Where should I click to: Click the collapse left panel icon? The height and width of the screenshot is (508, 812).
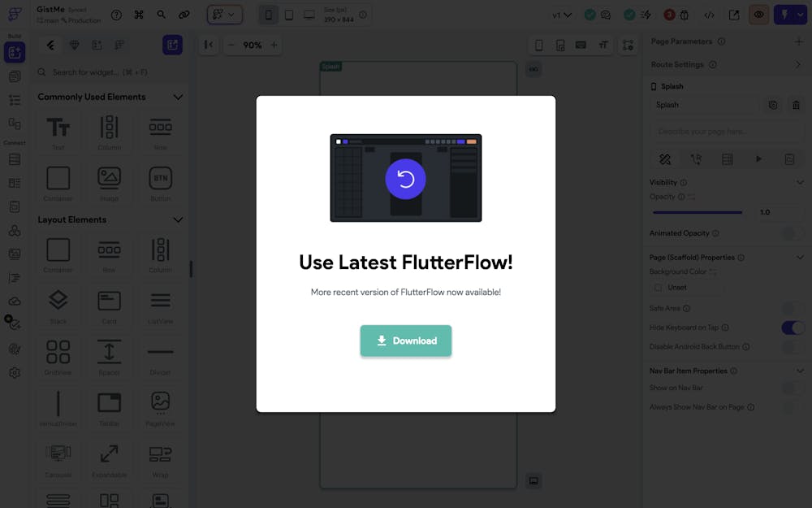tap(209, 45)
